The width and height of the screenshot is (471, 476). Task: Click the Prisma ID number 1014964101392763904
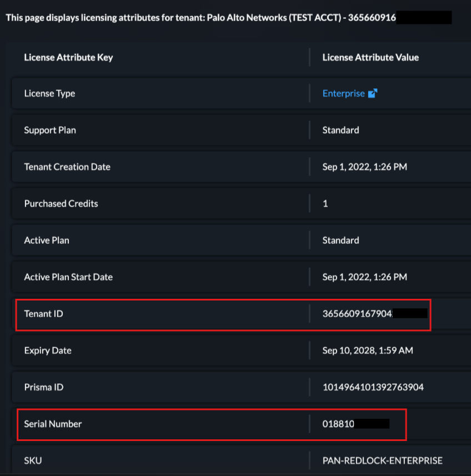373,387
